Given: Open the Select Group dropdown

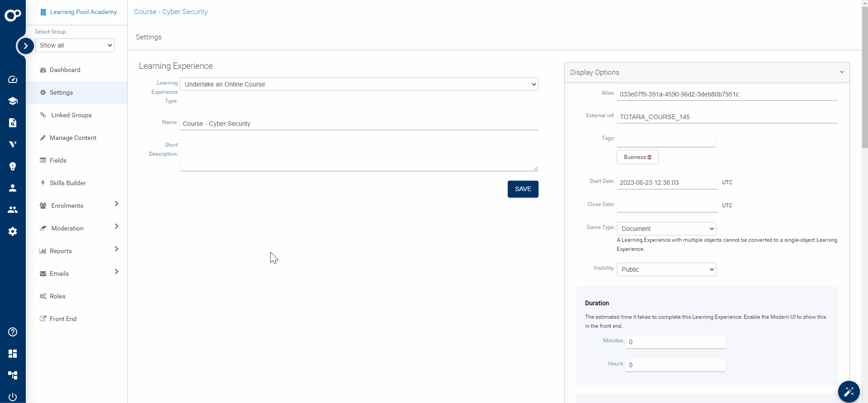Looking at the screenshot, I should [x=75, y=45].
